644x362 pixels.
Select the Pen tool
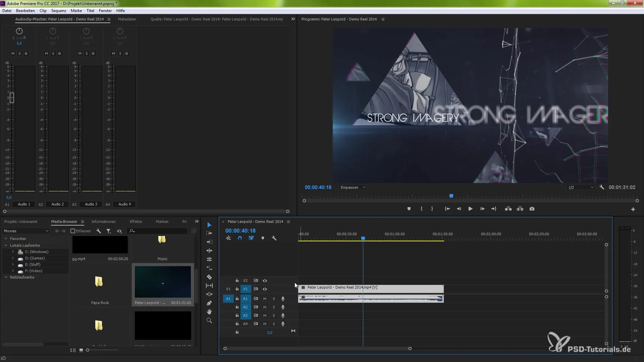click(x=209, y=303)
